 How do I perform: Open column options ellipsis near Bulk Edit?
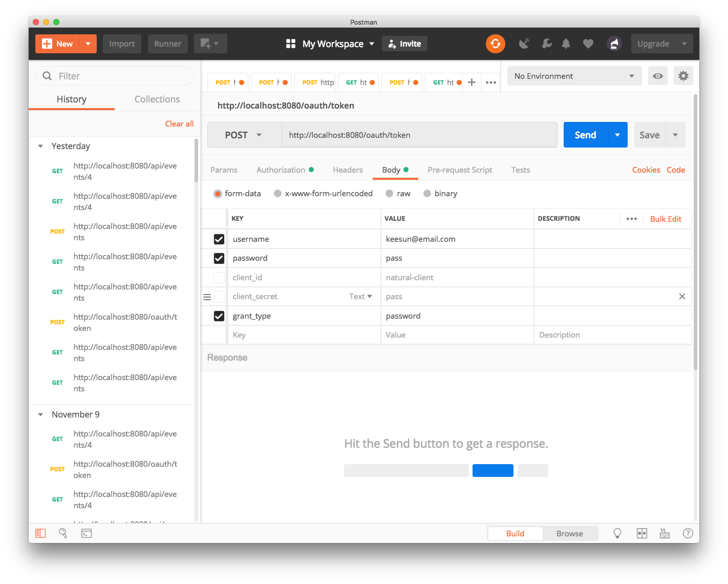coord(632,219)
